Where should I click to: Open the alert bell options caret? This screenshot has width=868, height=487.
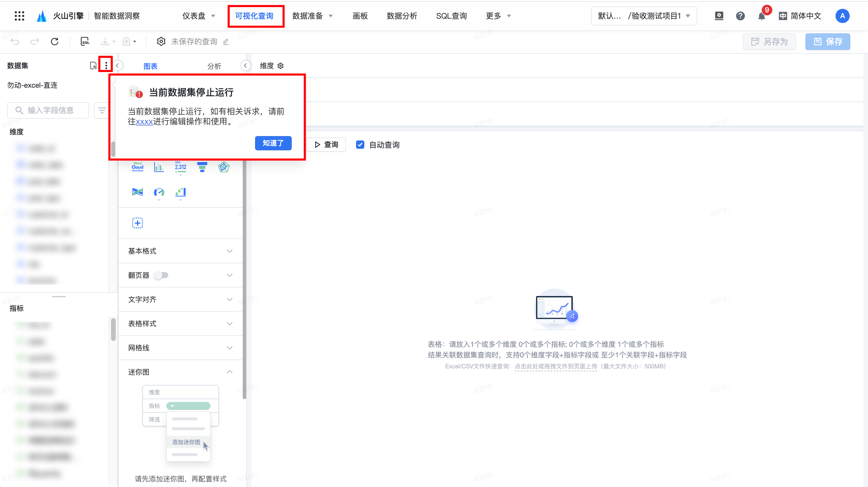(134, 42)
